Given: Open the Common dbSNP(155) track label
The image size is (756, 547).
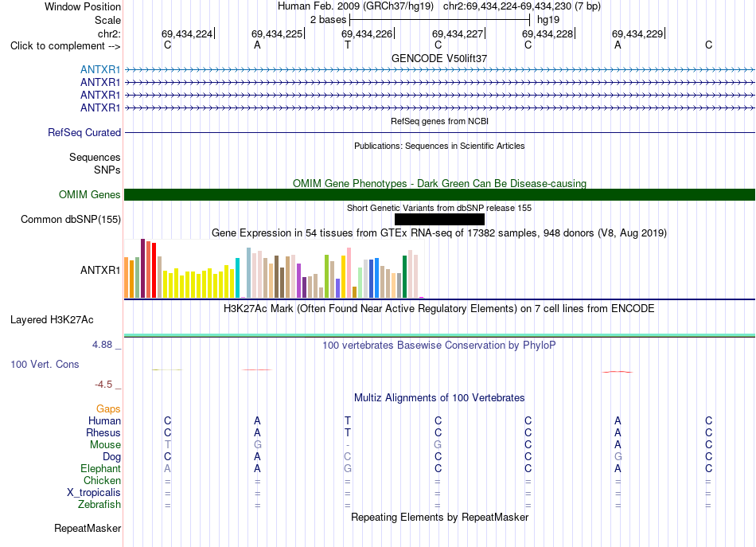Looking at the screenshot, I should tap(71, 220).
